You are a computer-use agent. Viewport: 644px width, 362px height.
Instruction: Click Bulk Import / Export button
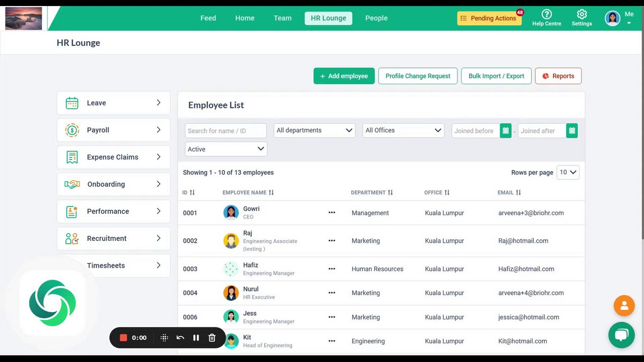click(x=496, y=76)
